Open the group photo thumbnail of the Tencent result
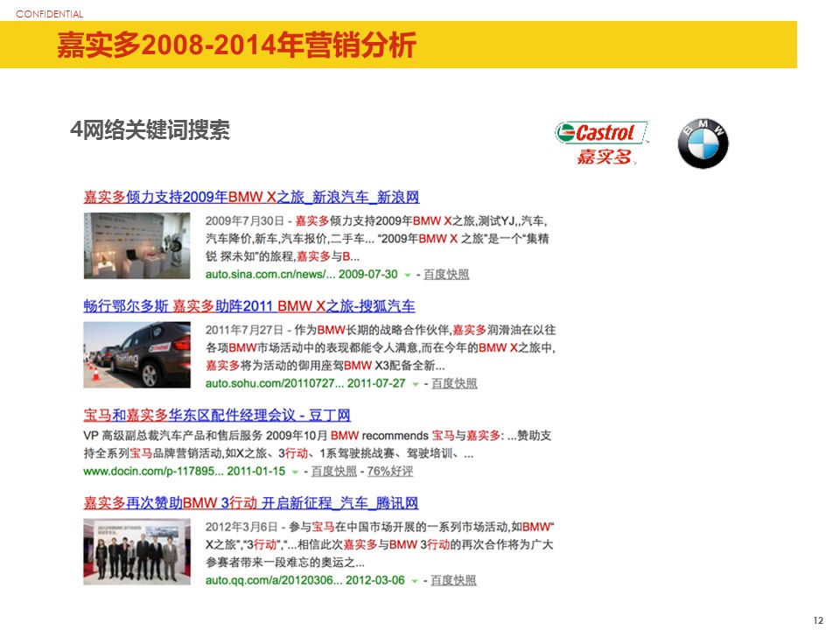Image resolution: width=840 pixels, height=630 pixels. pos(136,552)
